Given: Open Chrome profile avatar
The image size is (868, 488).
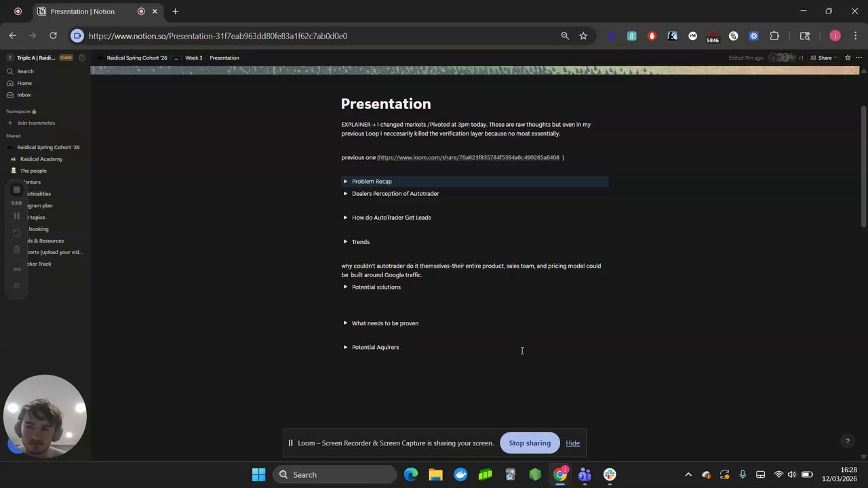Looking at the screenshot, I should [x=835, y=36].
